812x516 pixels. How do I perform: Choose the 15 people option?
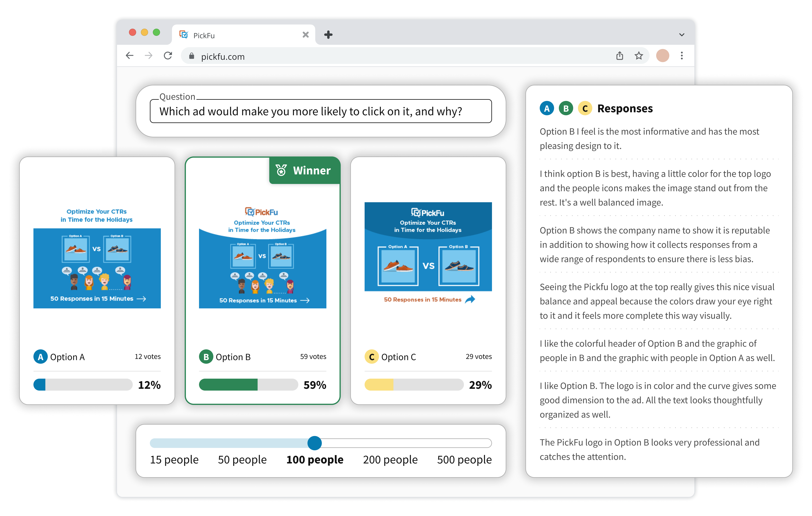tap(174, 460)
